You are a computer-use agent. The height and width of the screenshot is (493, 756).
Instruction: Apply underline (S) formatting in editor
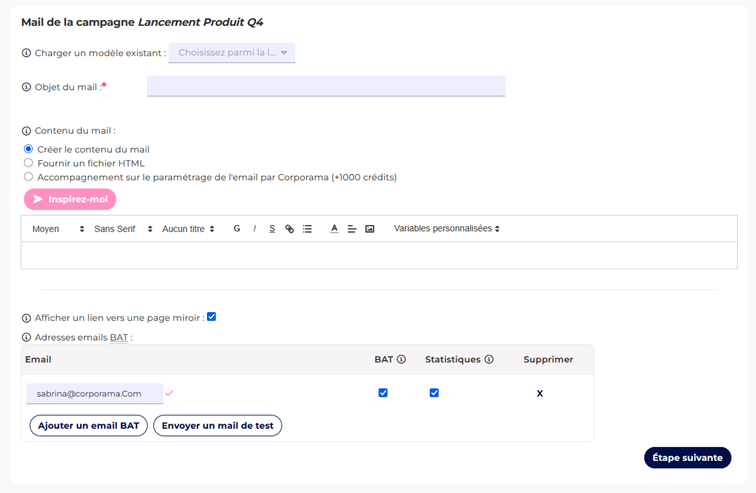(272, 229)
